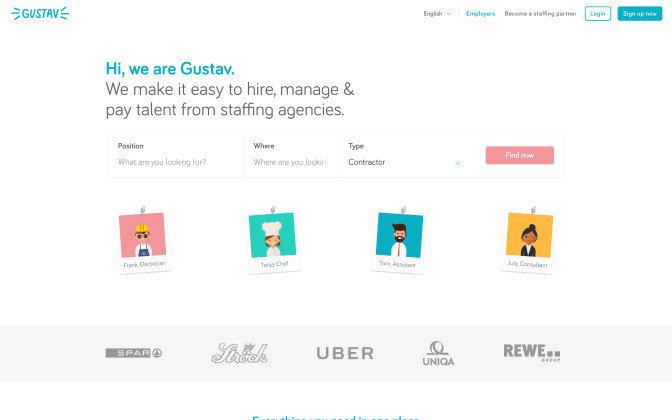This screenshot has height=420, width=672.
Task: Go to Become a staffing partner
Action: click(x=540, y=14)
